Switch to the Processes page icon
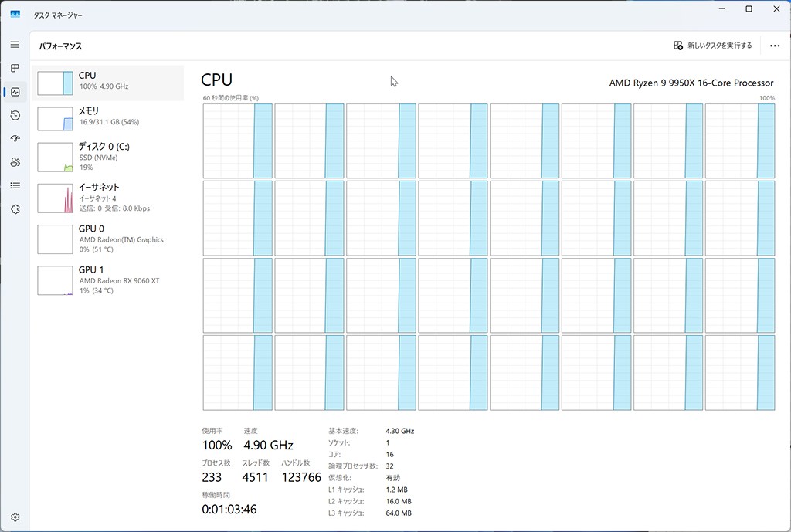Screen dimensions: 791x532 click(15, 69)
